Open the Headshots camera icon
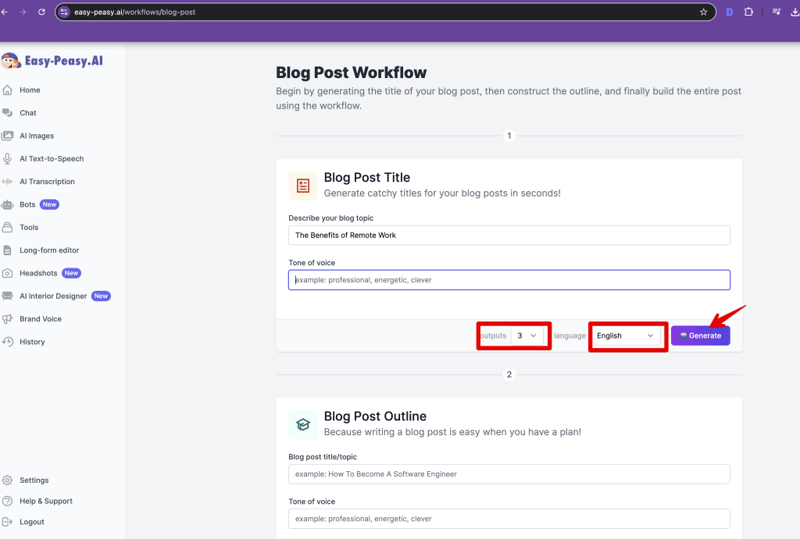The image size is (800, 539). (8, 273)
